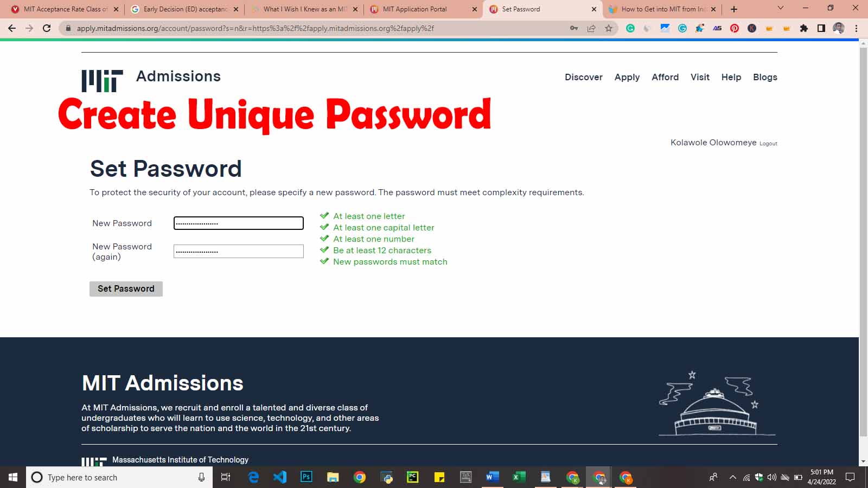Expand the tab search chevron

[x=781, y=8]
